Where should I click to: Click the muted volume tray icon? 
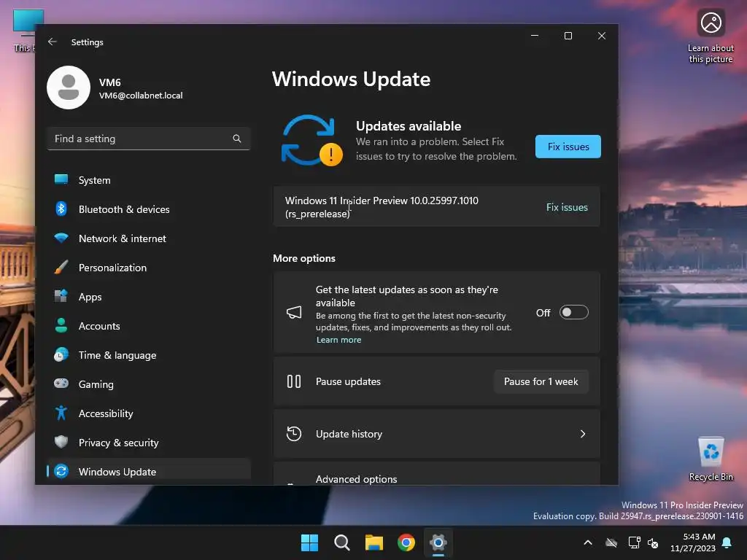tap(653, 542)
